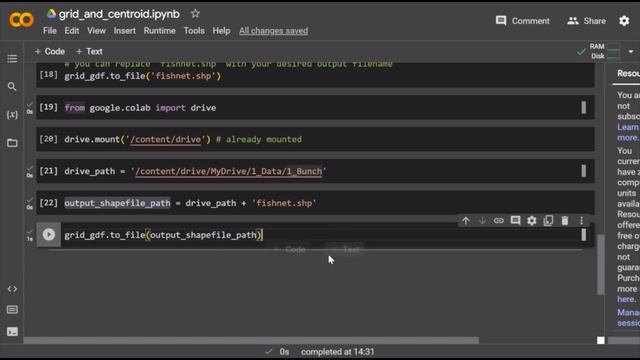Image resolution: width=640 pixels, height=360 pixels.
Task: Open the find and replace search panel
Action: coord(12,87)
